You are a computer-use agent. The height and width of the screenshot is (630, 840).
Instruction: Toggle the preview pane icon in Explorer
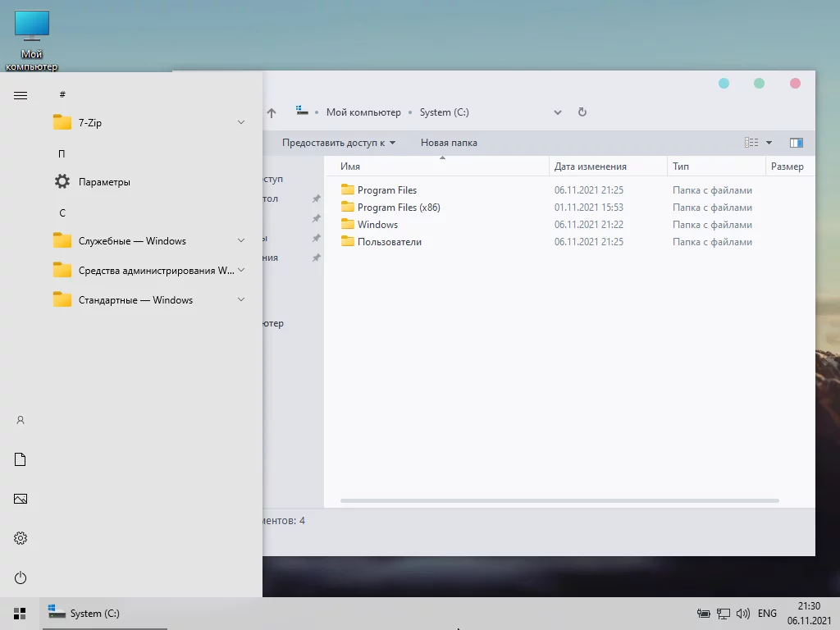tap(796, 143)
